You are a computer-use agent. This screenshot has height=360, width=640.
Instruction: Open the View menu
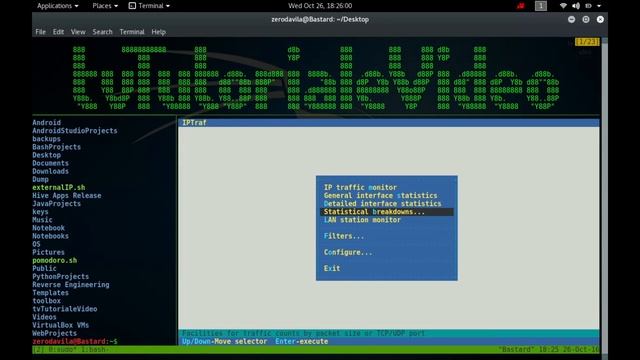tap(78, 32)
